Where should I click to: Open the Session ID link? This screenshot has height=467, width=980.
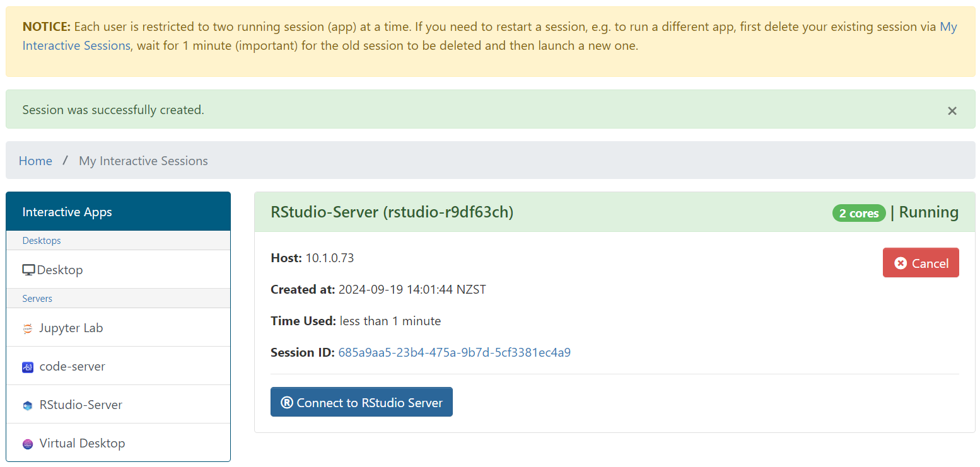click(x=454, y=352)
